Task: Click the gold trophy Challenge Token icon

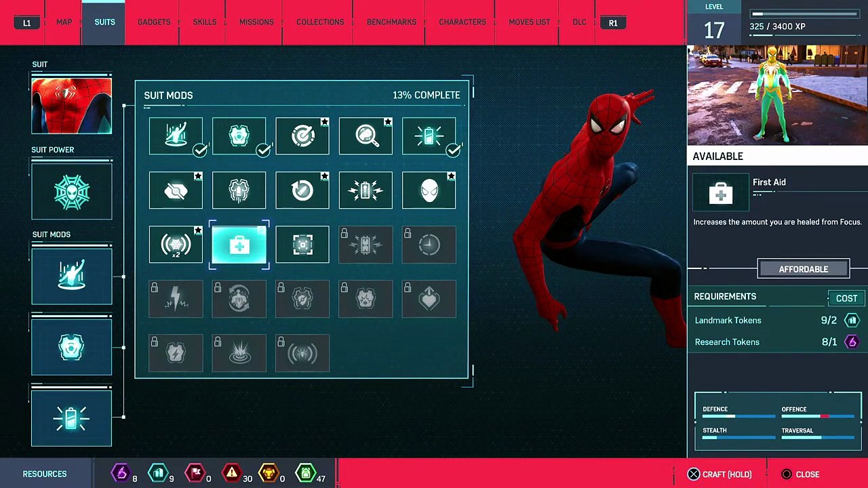Action: [x=269, y=472]
